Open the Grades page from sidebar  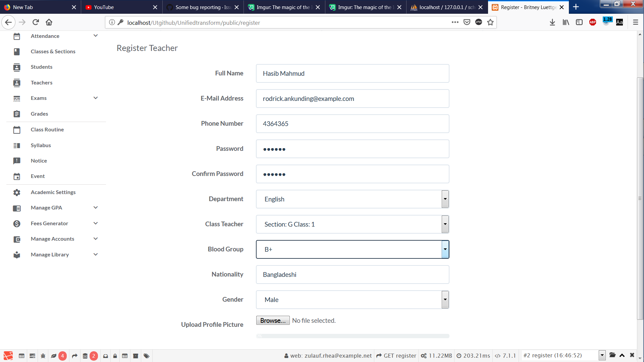(39, 114)
